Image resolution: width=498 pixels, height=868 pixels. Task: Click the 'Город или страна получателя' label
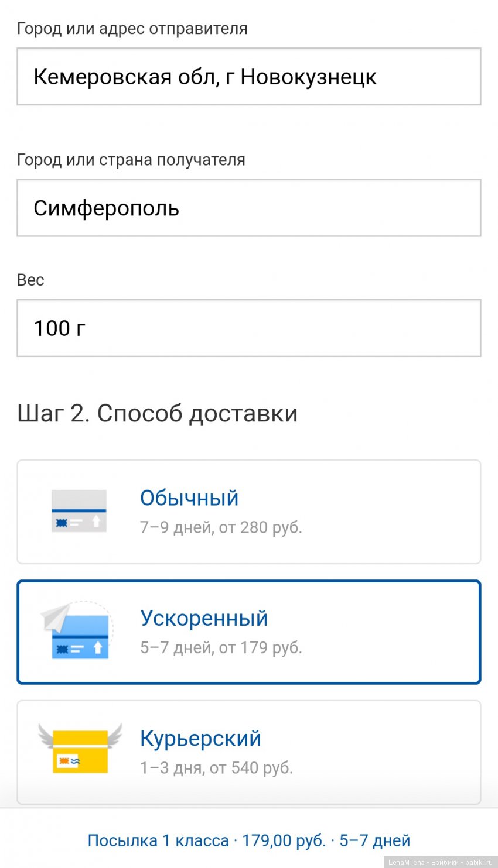click(x=131, y=160)
